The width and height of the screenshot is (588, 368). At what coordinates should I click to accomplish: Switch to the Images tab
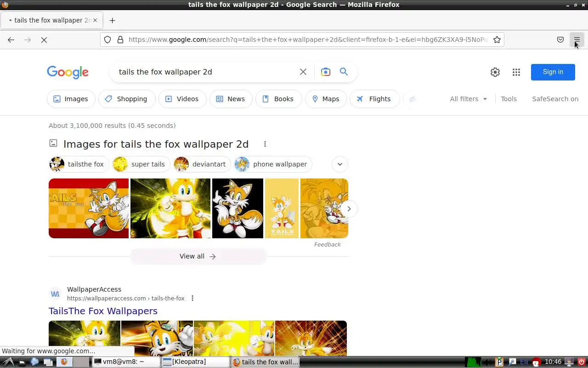(x=71, y=99)
